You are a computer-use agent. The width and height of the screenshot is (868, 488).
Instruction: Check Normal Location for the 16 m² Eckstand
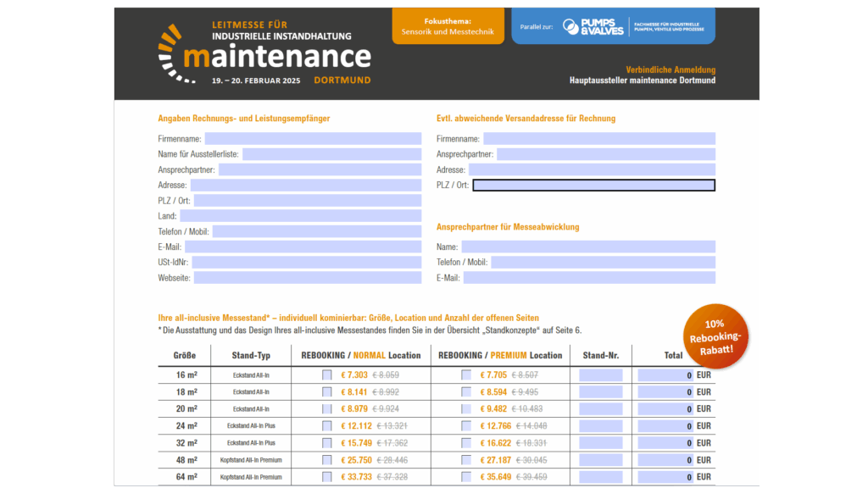[x=325, y=374]
